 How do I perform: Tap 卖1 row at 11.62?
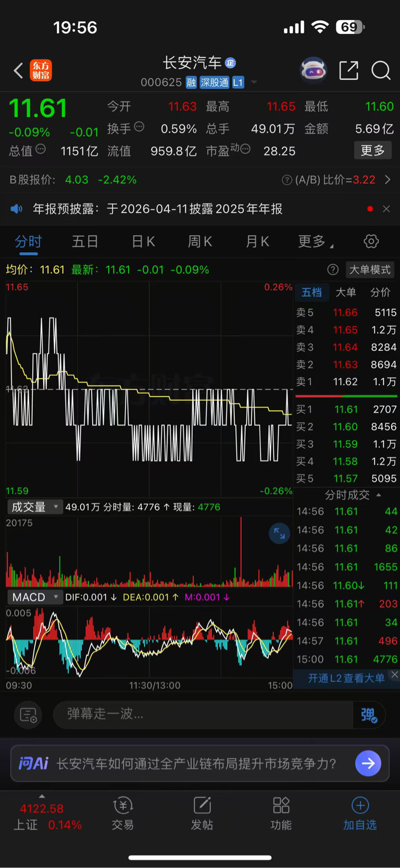pos(346,382)
